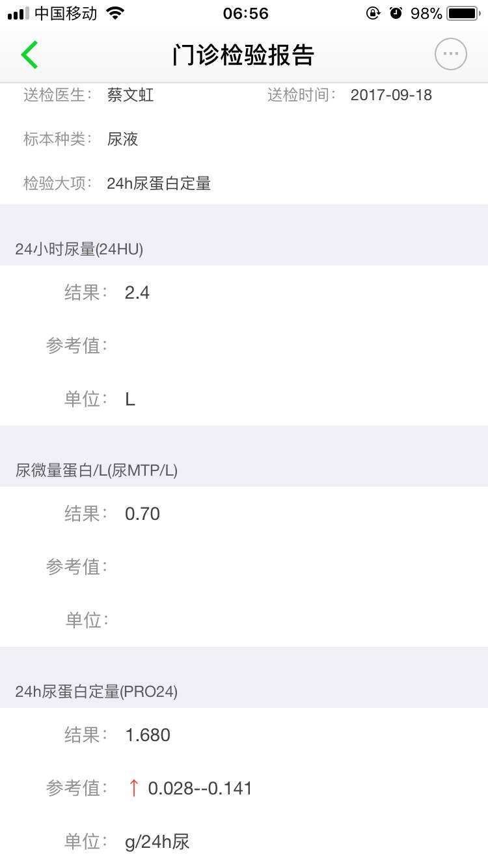Viewport: 488px width, 868px height.
Task: Tap the 2.4 urine volume result
Action: 137,293
